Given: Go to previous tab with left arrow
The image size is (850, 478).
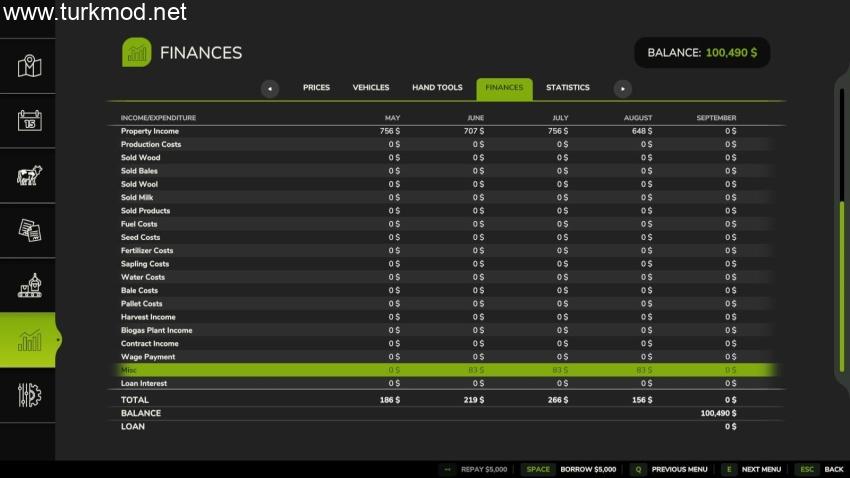Looking at the screenshot, I should (x=270, y=88).
